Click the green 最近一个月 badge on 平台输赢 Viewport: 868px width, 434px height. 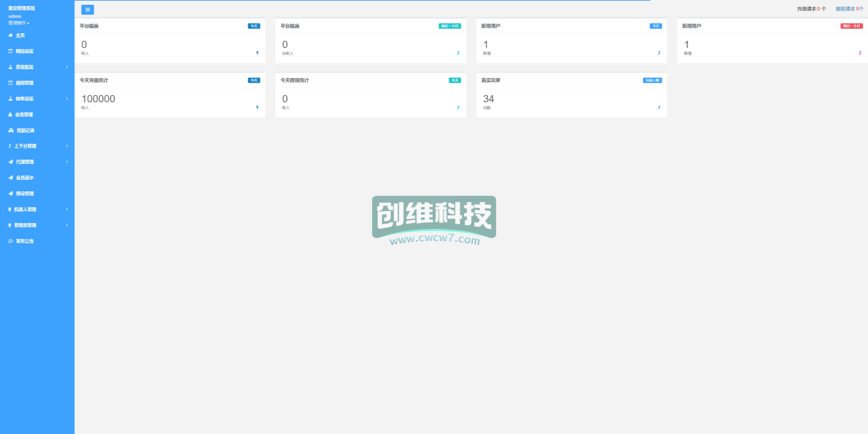pyautogui.click(x=450, y=26)
